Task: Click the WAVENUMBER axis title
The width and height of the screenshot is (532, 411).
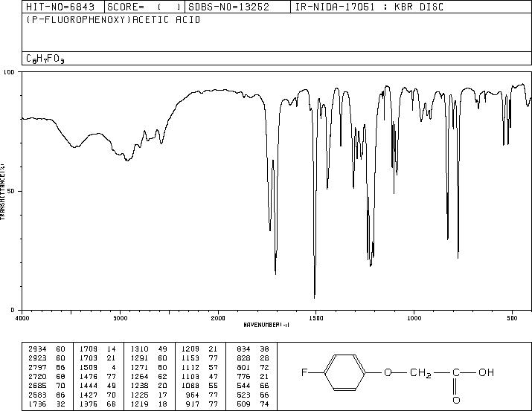Action: [266, 325]
